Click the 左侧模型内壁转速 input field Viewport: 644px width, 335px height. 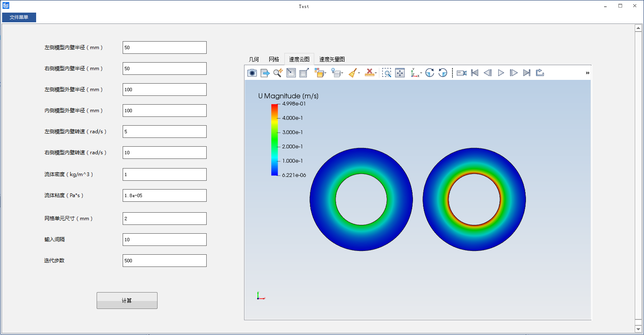pyautogui.click(x=165, y=132)
